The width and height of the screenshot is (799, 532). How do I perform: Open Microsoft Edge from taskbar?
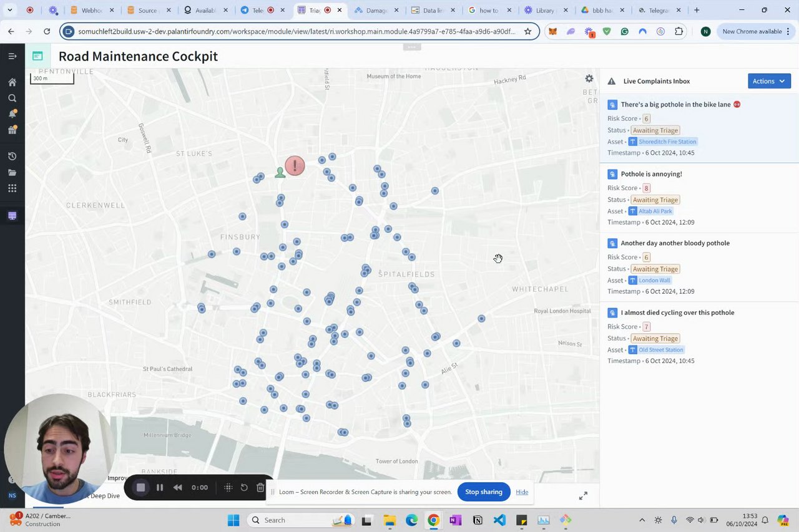coord(411,520)
